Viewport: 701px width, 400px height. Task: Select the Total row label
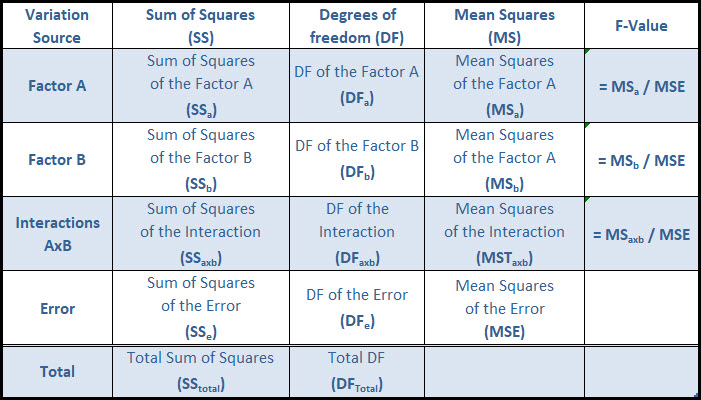(57, 371)
